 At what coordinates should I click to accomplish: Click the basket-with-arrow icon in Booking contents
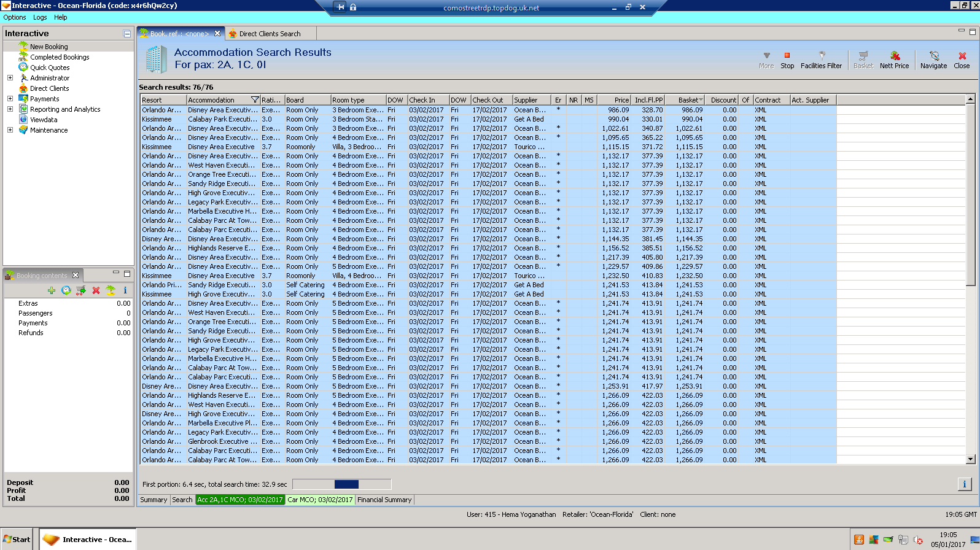(80, 290)
